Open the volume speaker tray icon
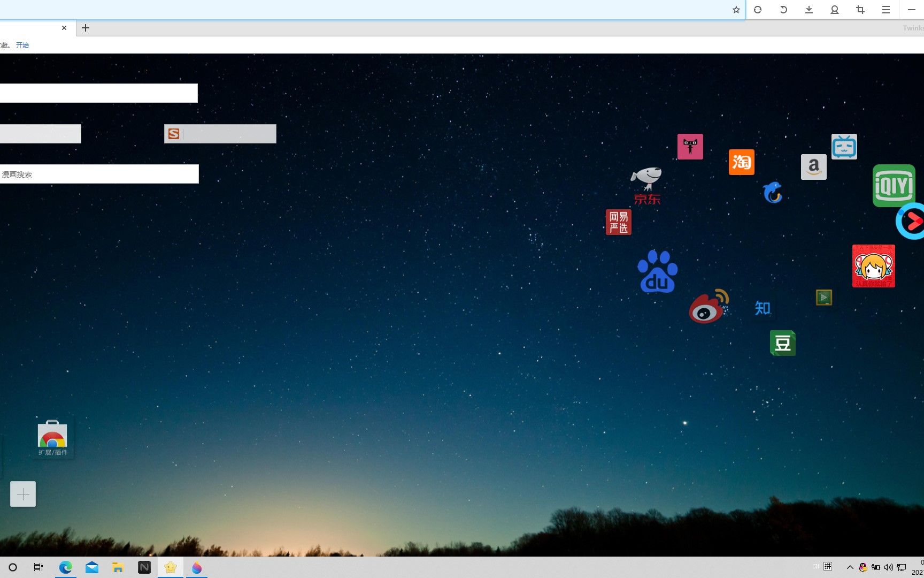 tap(889, 567)
